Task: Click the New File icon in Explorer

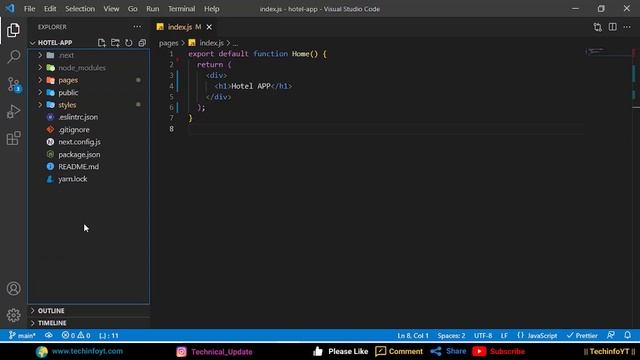Action: [102, 43]
